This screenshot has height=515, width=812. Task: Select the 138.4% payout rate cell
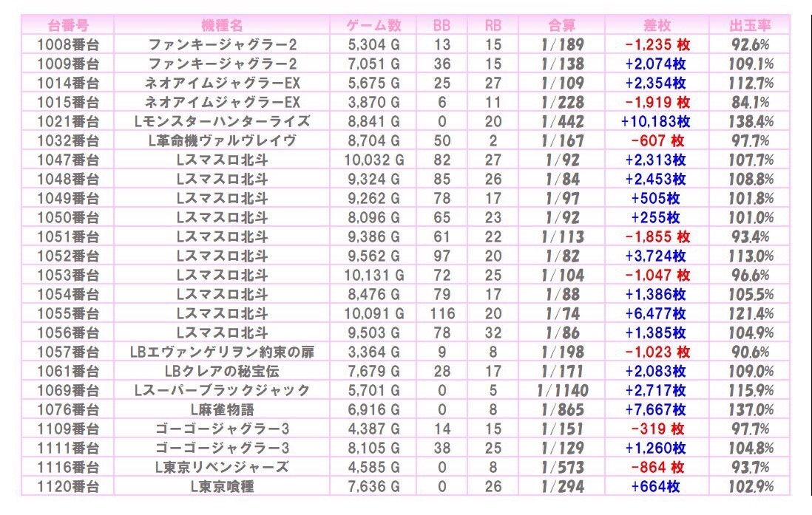pos(749,121)
